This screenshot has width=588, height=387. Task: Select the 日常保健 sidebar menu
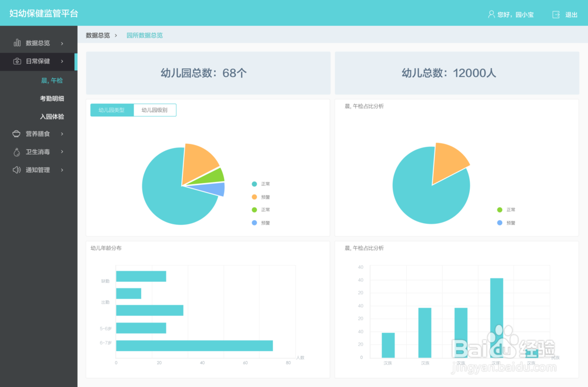(39, 61)
